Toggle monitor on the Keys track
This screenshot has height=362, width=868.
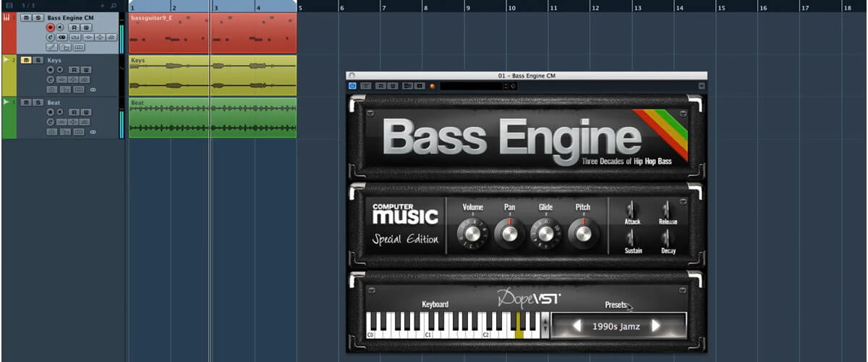[60, 70]
